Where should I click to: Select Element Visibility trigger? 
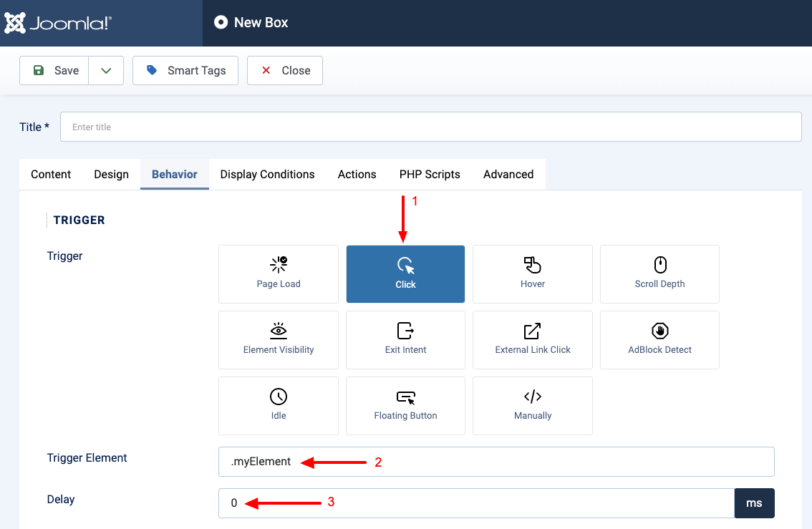(278, 339)
